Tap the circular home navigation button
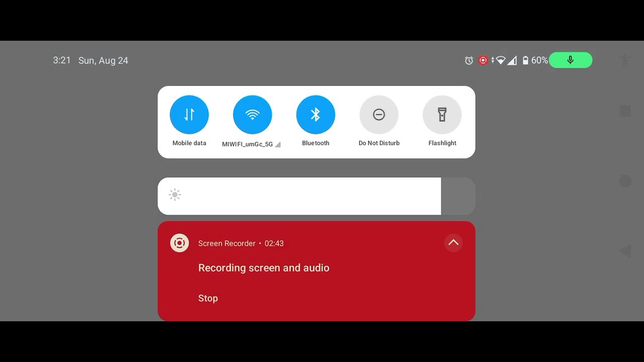Viewport: 644px width, 362px height. pos(625,181)
